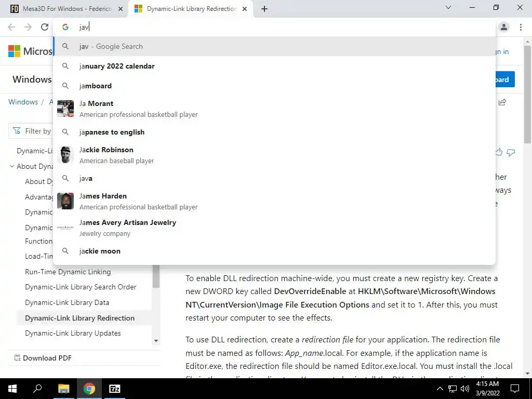Click the thumbs-down feedback icon
532x399 pixels.
coord(511,152)
